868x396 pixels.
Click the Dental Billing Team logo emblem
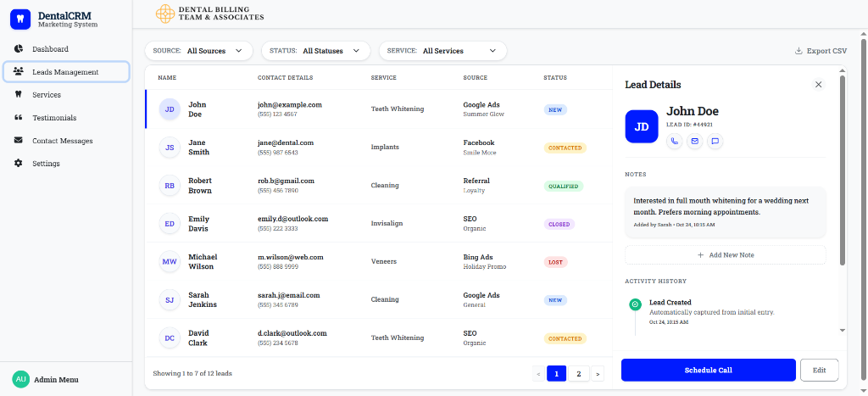click(165, 14)
